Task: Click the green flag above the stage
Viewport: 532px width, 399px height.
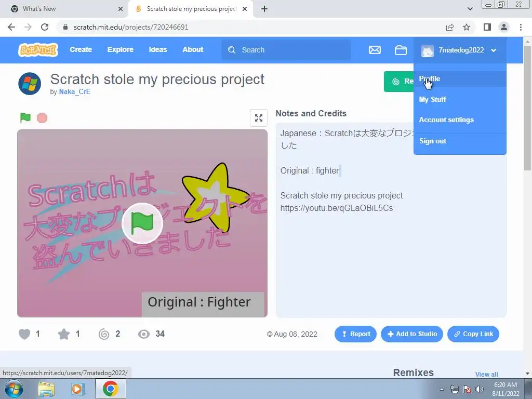Action: tap(25, 118)
